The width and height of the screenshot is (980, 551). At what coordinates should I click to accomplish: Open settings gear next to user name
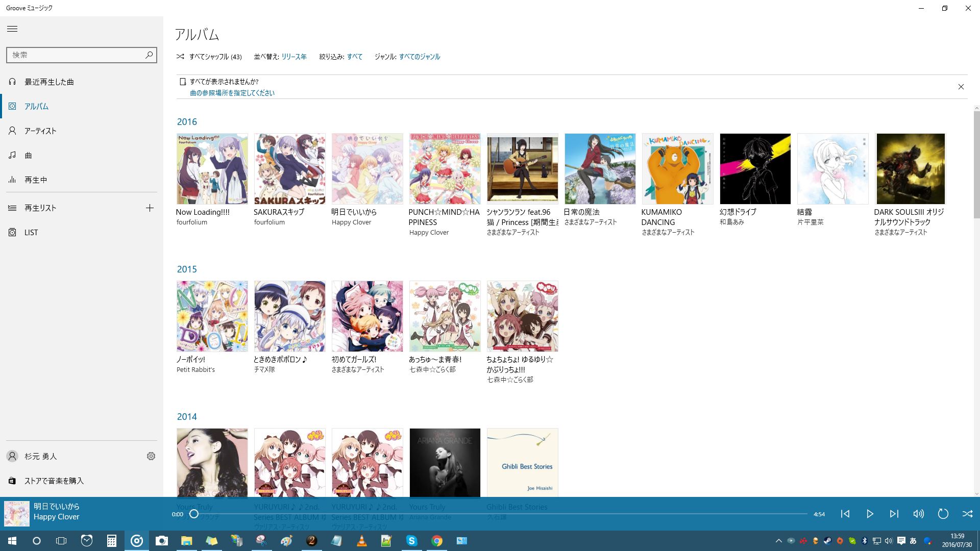pos(151,456)
